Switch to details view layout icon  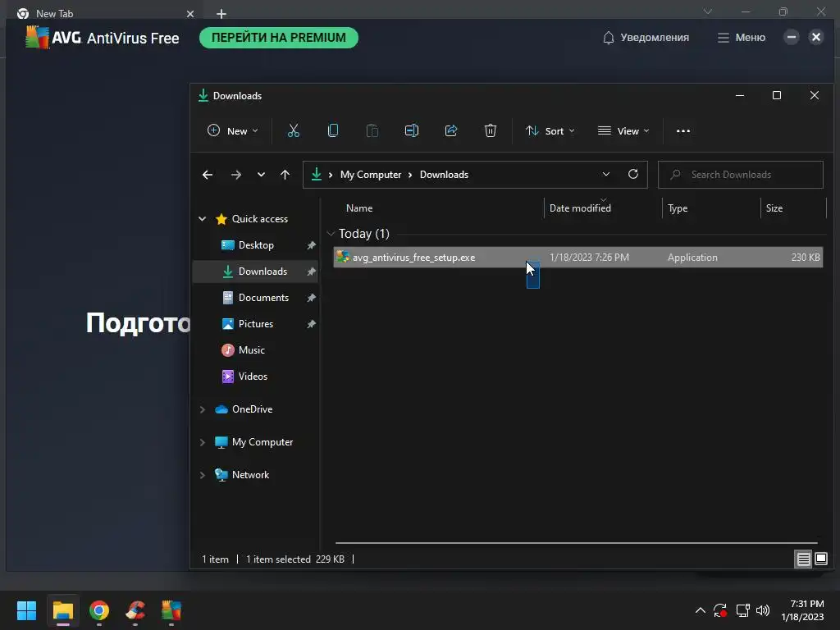[x=804, y=559]
